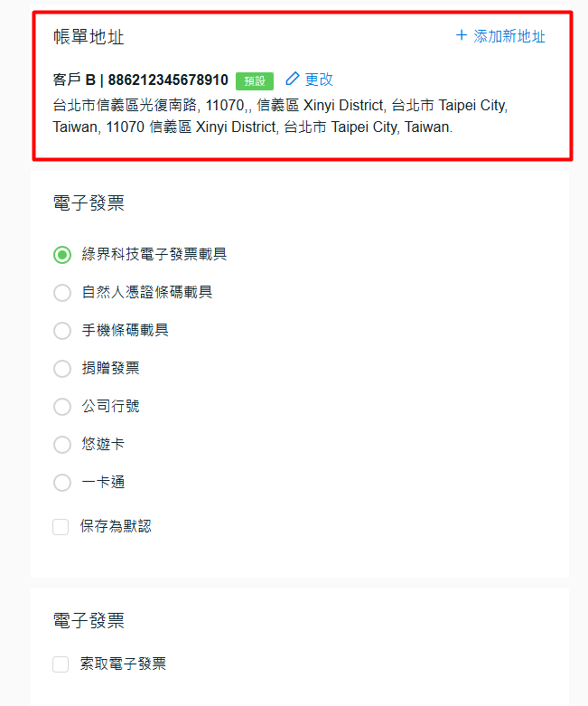
Task: Select 綠界科技電子發票載具 radio option
Action: coord(62,255)
